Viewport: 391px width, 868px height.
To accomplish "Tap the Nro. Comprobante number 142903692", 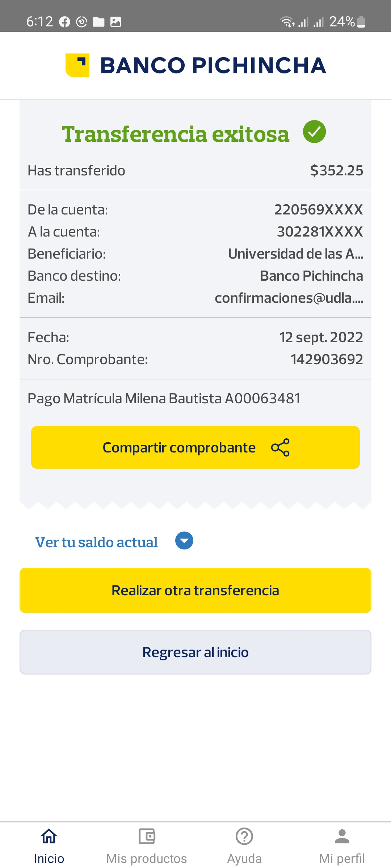I will [327, 359].
